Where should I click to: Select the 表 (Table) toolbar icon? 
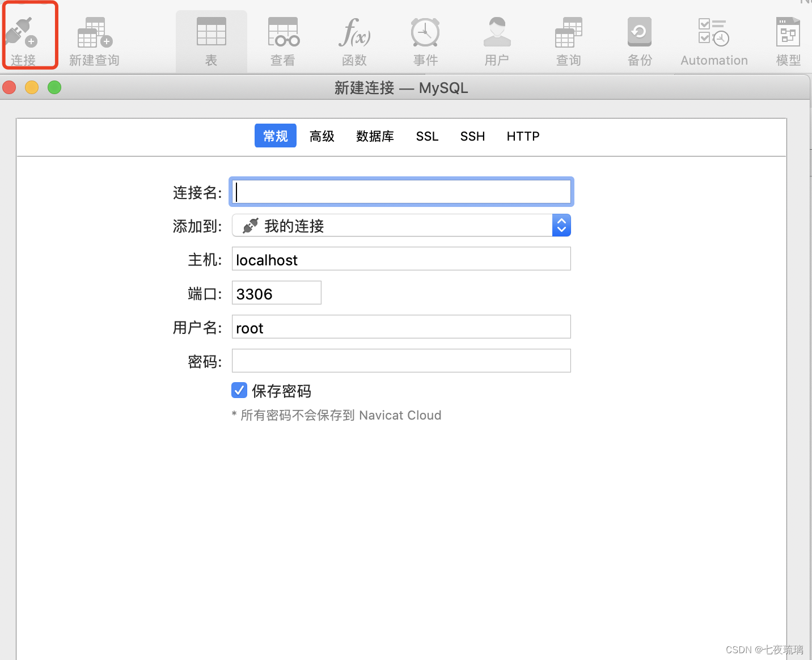point(211,41)
